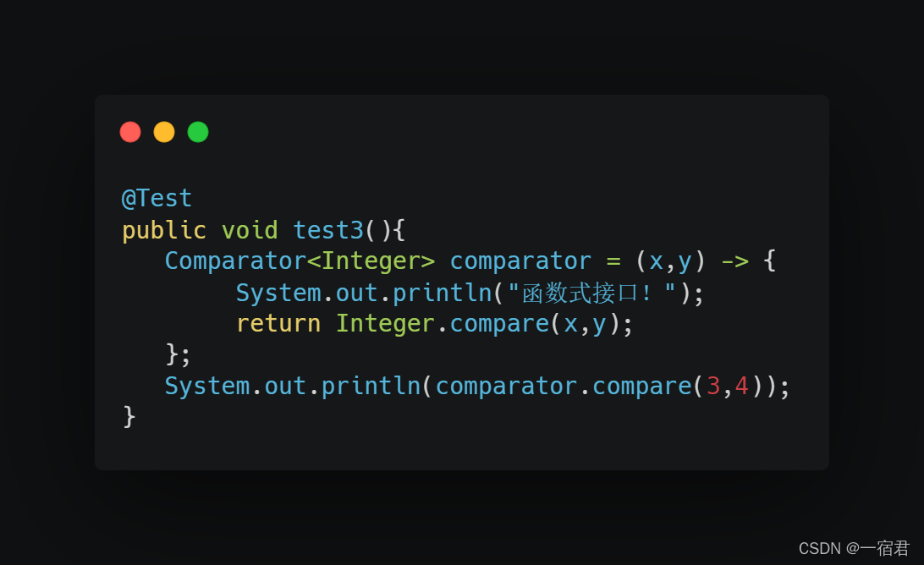Click the yellow minimize dot
Screen dimensions: 924x565
[164, 132]
